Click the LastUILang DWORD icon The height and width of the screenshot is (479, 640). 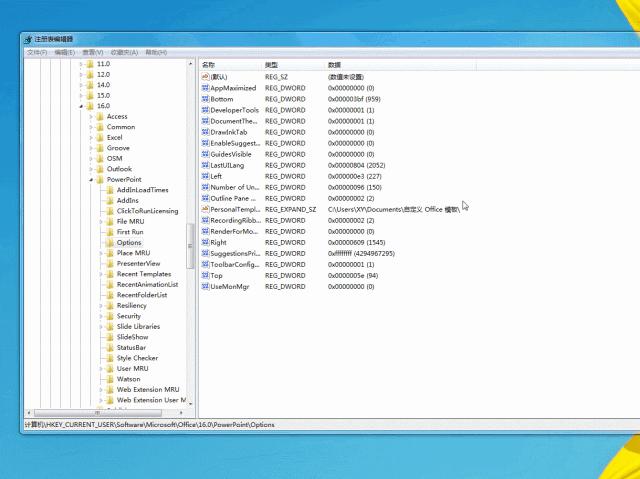click(205, 165)
